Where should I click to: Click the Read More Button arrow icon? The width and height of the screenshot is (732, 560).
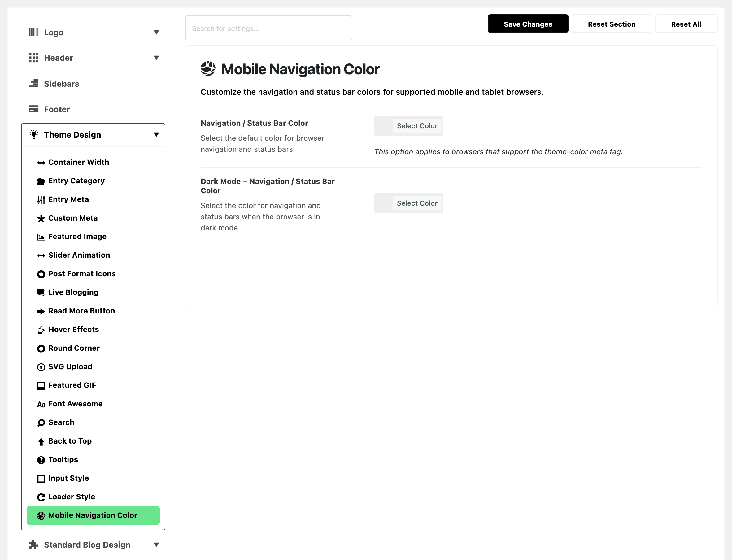pyautogui.click(x=41, y=311)
